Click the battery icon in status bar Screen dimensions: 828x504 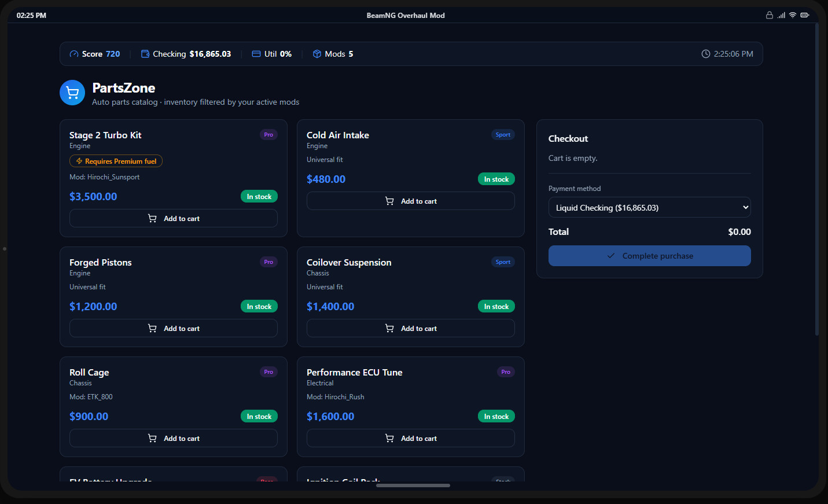804,15
